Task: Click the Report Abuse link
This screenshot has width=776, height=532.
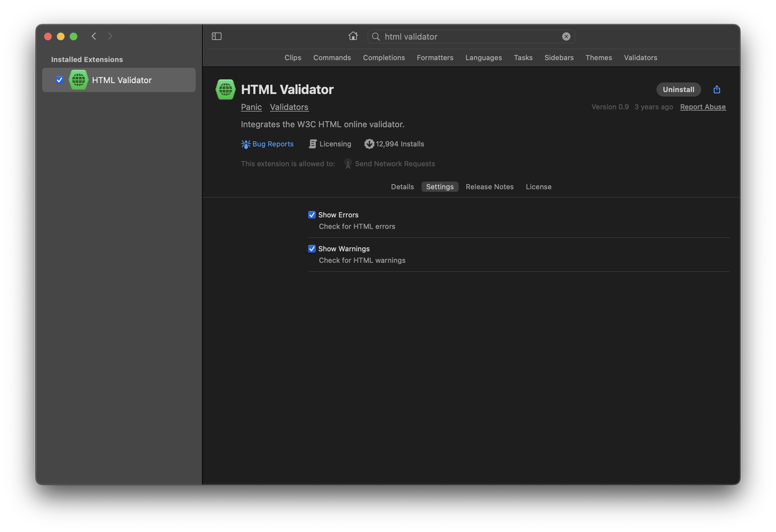Action: coord(702,107)
